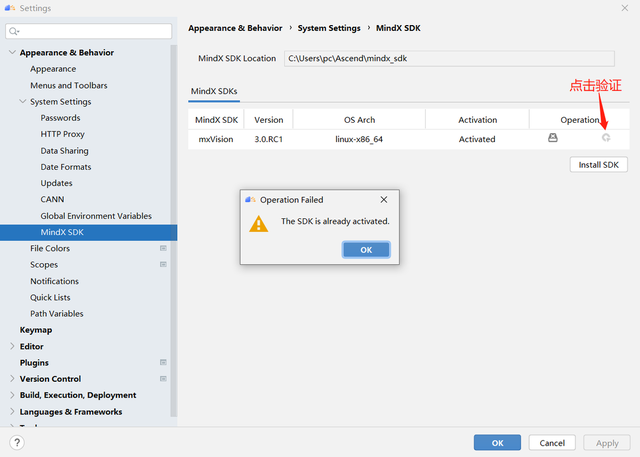Select MindX SDK tree item
Viewport: 640px width, 457px height.
[x=89, y=232]
